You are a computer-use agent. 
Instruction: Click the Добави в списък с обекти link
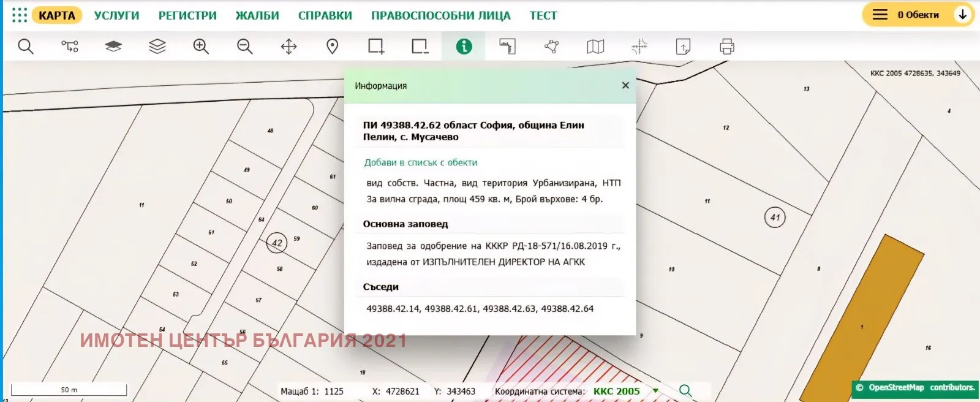pos(420,162)
